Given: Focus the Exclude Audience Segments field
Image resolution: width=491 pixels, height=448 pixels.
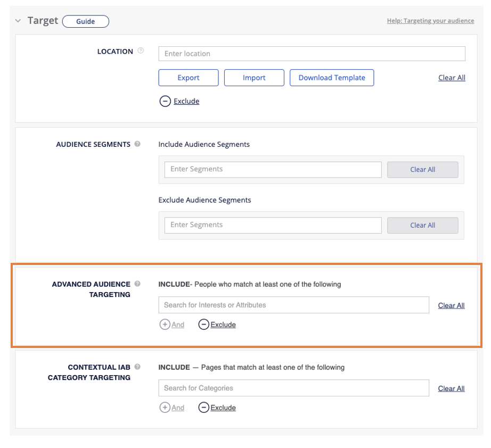Looking at the screenshot, I should (273, 225).
